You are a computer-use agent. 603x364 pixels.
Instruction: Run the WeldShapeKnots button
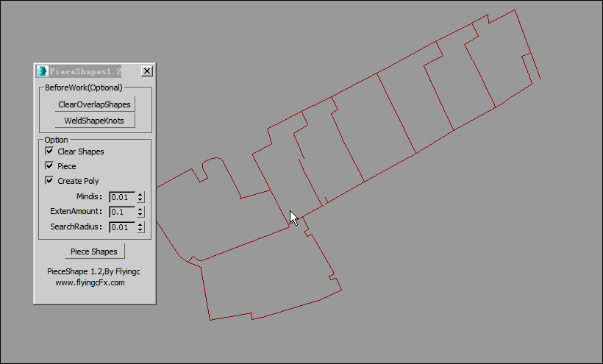[x=95, y=121]
